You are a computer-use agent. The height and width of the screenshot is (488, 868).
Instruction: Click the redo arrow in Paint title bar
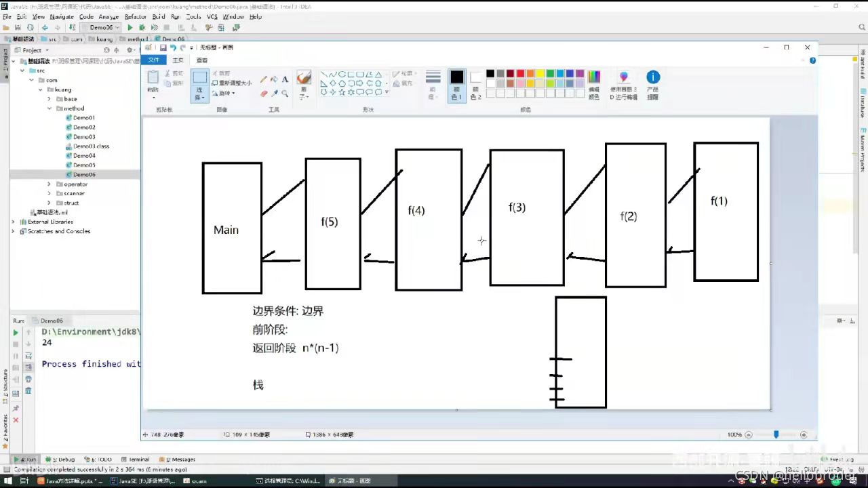[x=182, y=47]
